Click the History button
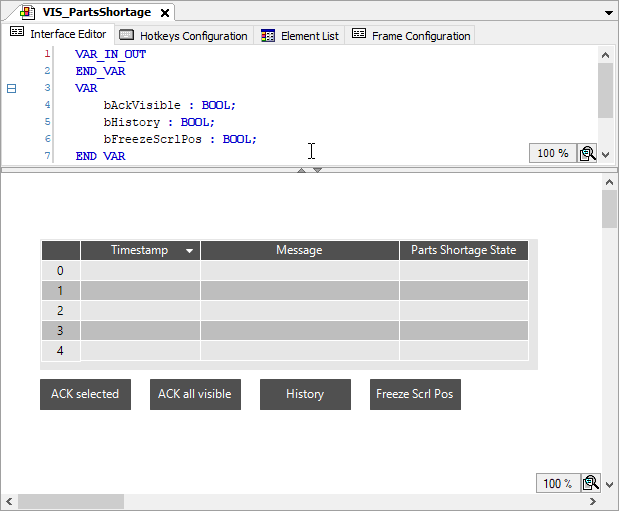 click(x=305, y=395)
